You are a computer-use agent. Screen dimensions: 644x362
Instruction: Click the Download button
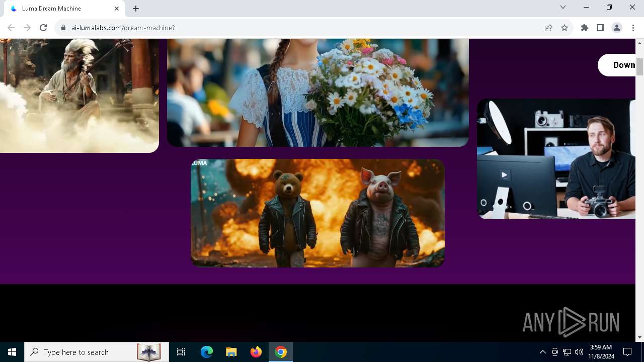point(617,65)
